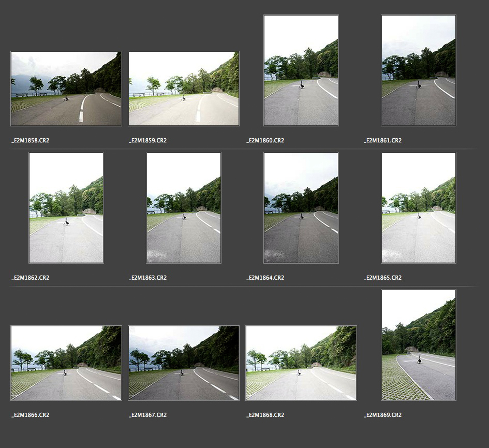The width and height of the screenshot is (489, 448).
Task: Select the _E2M1862.CR2 overexposed thumbnail
Action: 66,208
